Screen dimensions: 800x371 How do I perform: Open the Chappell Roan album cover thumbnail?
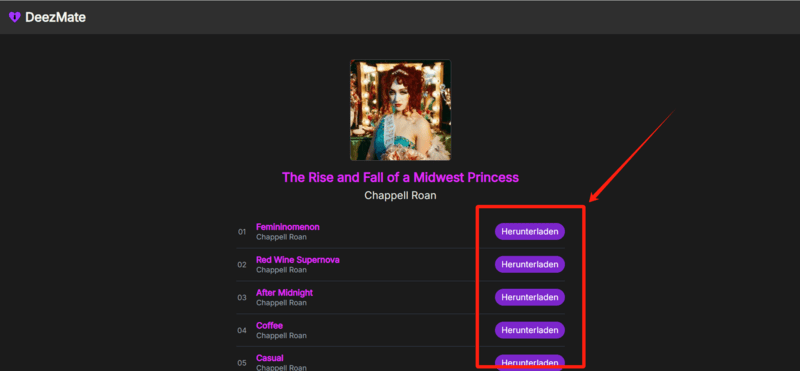(x=401, y=110)
